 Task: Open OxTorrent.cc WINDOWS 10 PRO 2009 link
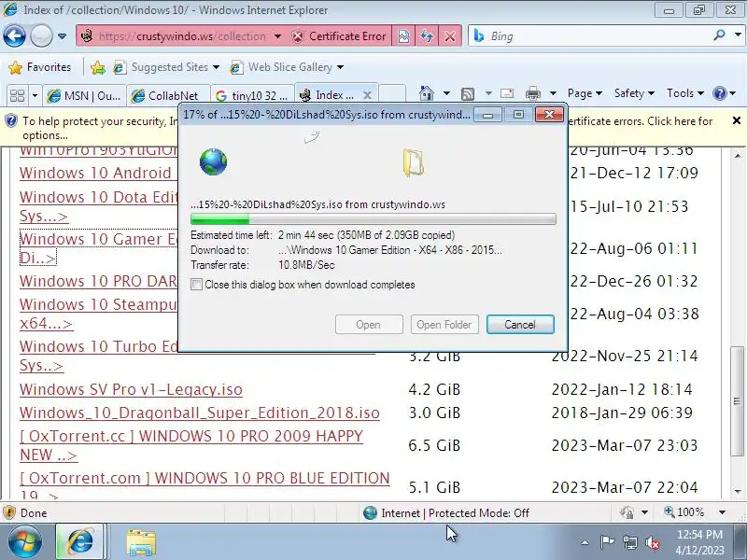pyautogui.click(x=191, y=445)
